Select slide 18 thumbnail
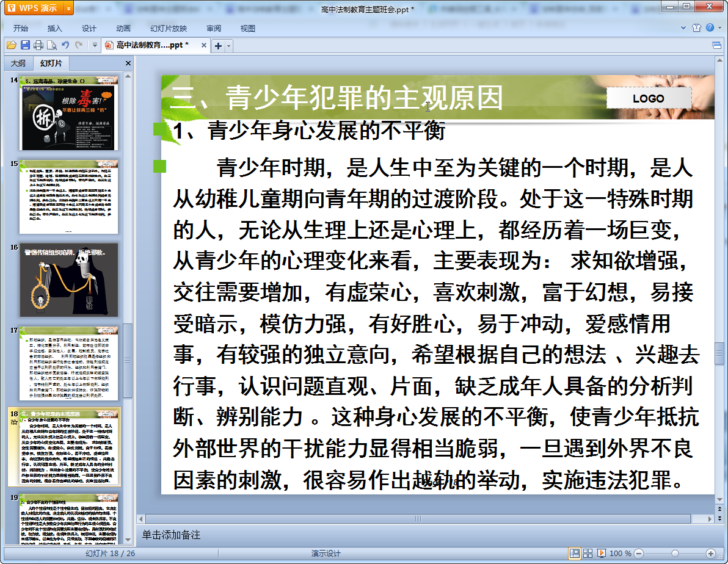This screenshot has width=728, height=564. pyautogui.click(x=69, y=447)
